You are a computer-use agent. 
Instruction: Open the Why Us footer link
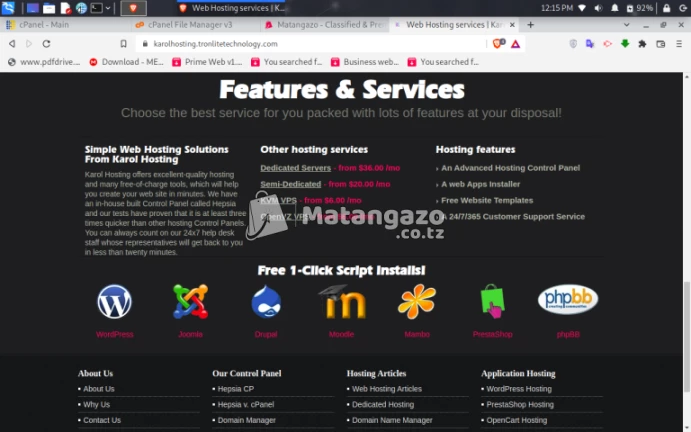[x=97, y=404]
